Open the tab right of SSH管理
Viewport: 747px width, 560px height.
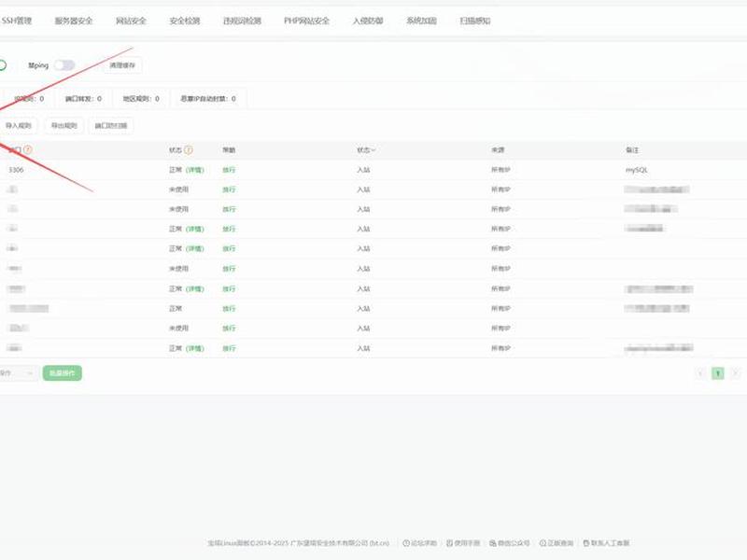click(74, 21)
